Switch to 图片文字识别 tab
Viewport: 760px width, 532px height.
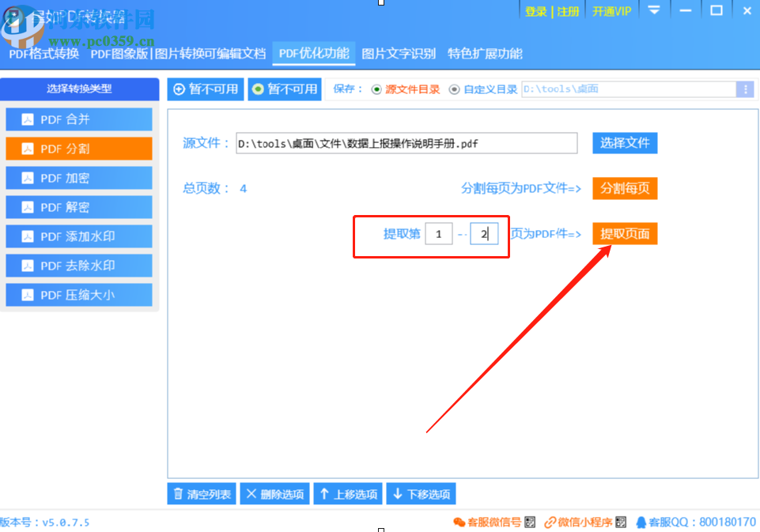click(399, 53)
